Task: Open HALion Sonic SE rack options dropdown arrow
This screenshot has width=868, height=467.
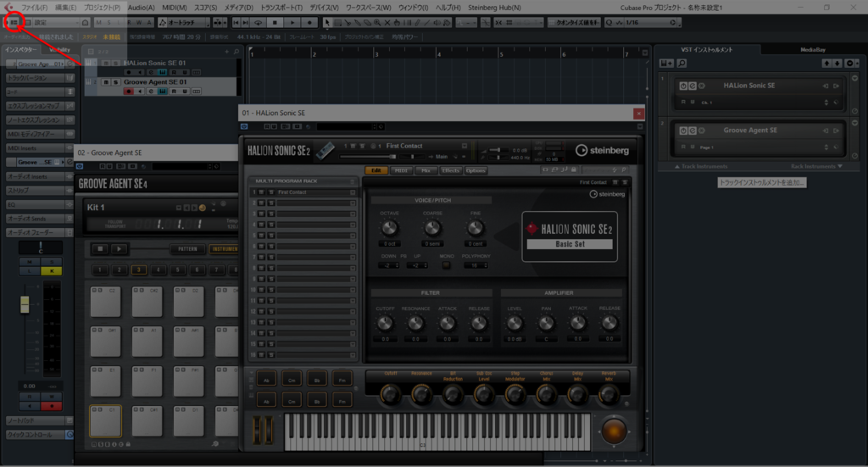Action: pos(854,78)
